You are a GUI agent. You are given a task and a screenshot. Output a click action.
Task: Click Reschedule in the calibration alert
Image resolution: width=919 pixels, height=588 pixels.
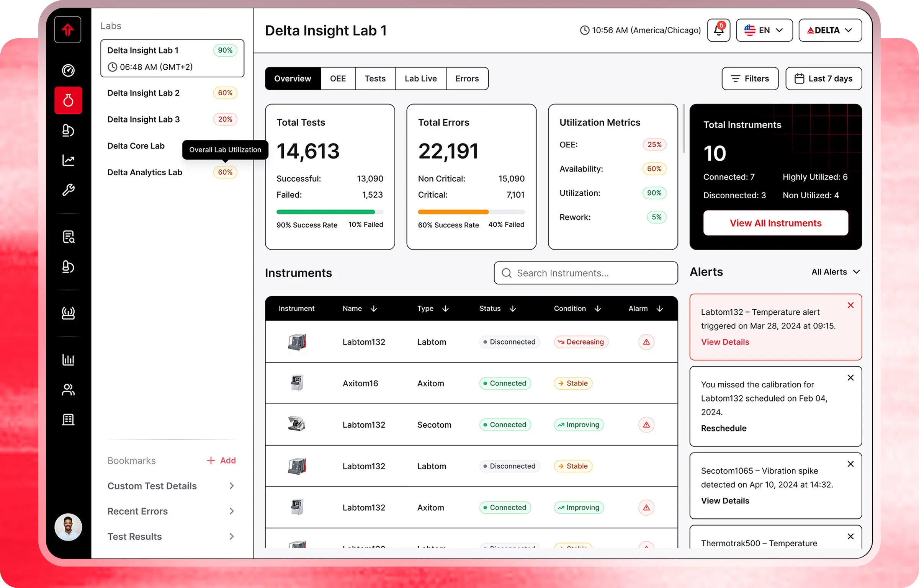click(x=723, y=428)
